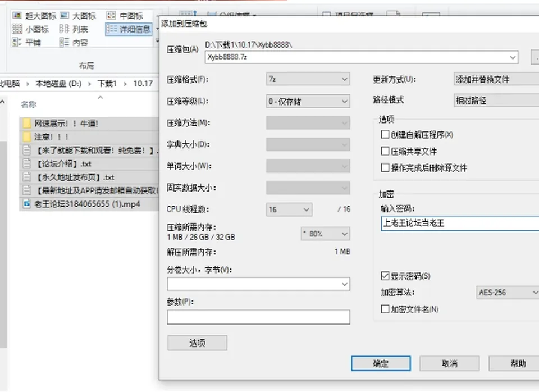Screen dimensions: 539x392
Task: Select the 内容 layout icon
Action: (x=64, y=42)
